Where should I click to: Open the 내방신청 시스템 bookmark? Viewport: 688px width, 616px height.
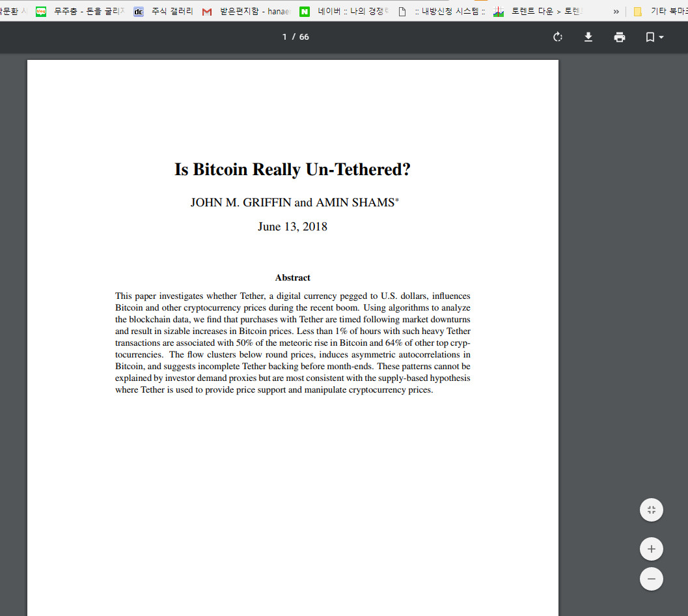pos(441,12)
